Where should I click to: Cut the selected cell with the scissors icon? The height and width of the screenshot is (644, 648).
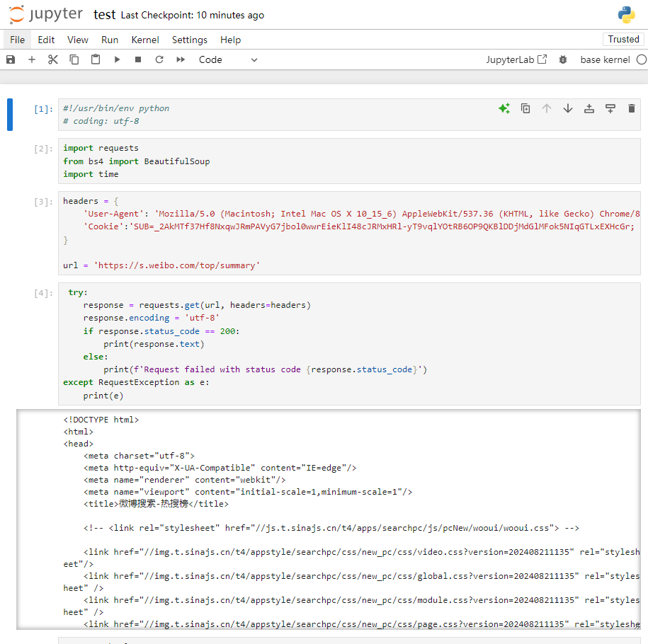click(53, 59)
